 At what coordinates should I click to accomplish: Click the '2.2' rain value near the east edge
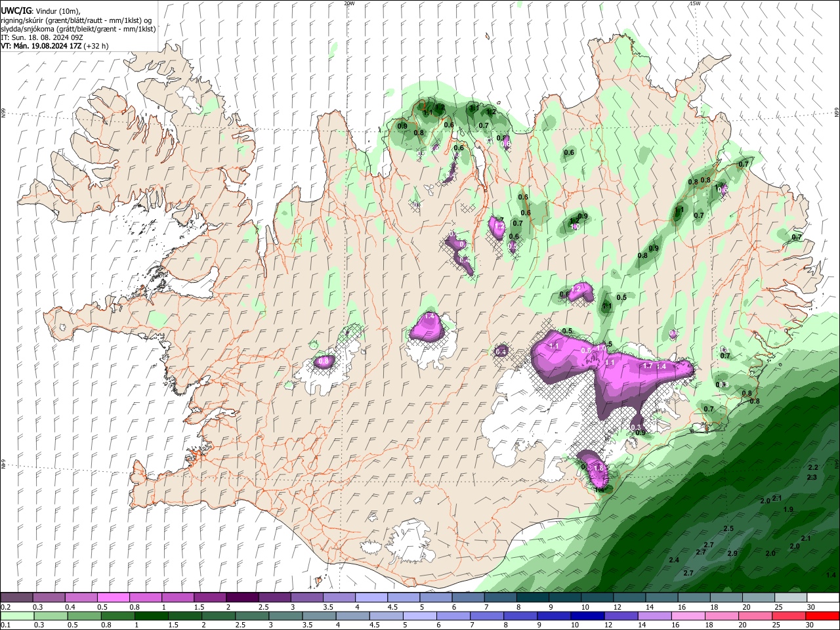pyautogui.click(x=812, y=467)
